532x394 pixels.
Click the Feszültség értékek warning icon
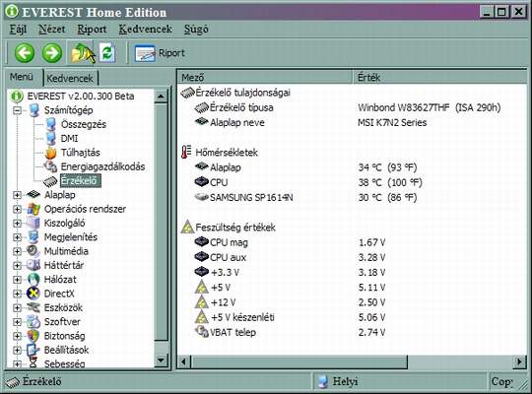pos(187,227)
